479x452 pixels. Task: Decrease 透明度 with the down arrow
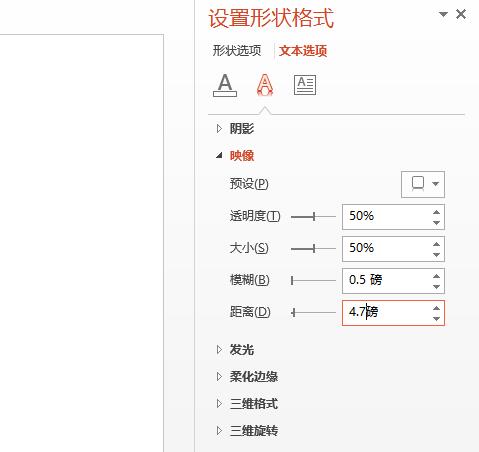(x=437, y=222)
